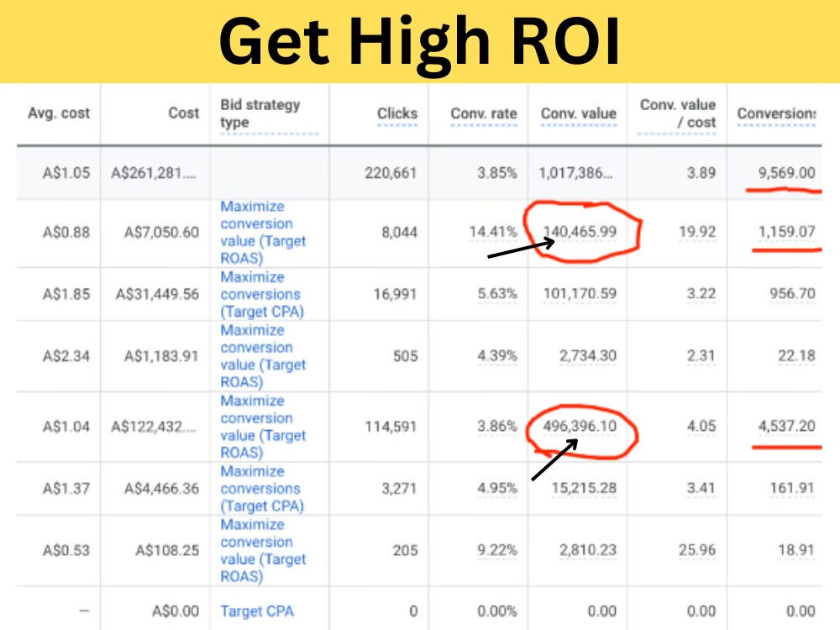
Task: Click the Conv. value / cost header
Action: pyautogui.click(x=678, y=113)
